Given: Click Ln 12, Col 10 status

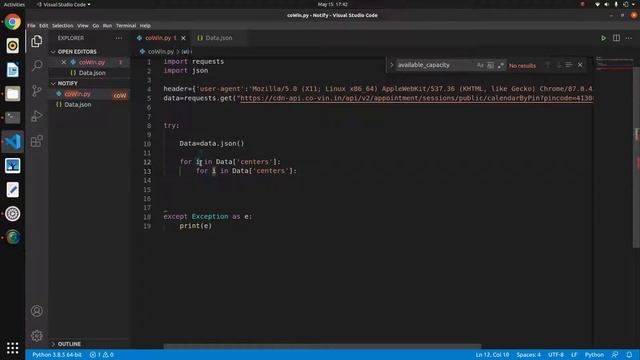Looking at the screenshot, I should pyautogui.click(x=492, y=355).
